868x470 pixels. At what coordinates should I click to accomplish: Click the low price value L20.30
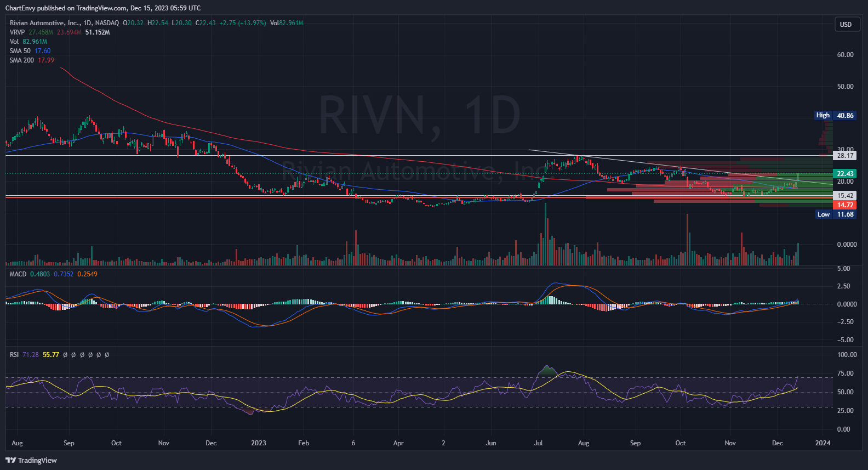pyautogui.click(x=182, y=23)
